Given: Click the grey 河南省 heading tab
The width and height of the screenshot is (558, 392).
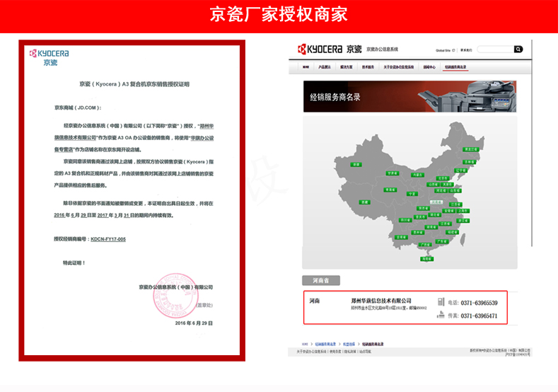Looking at the screenshot, I should point(321,281).
